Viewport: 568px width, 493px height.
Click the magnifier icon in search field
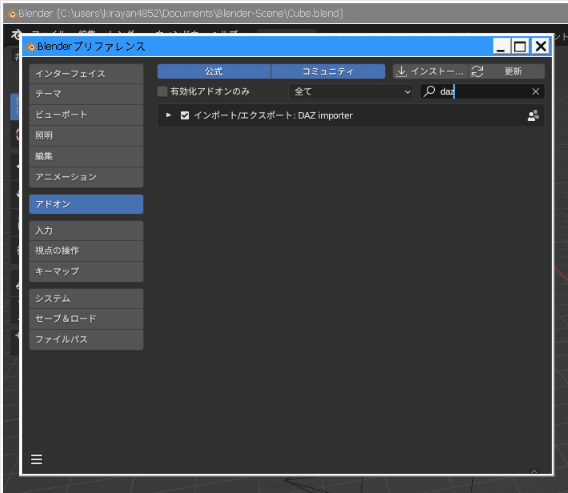coord(429,91)
